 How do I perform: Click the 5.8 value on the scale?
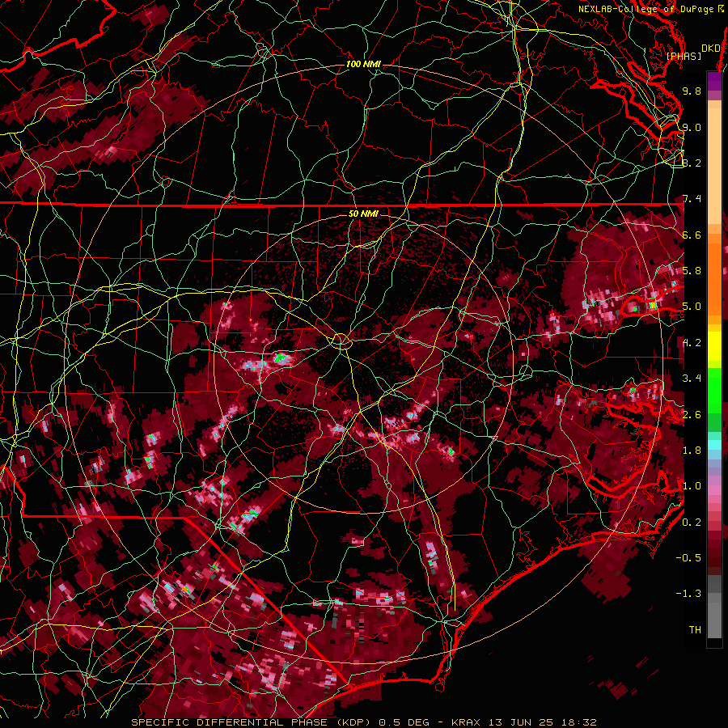coord(692,271)
